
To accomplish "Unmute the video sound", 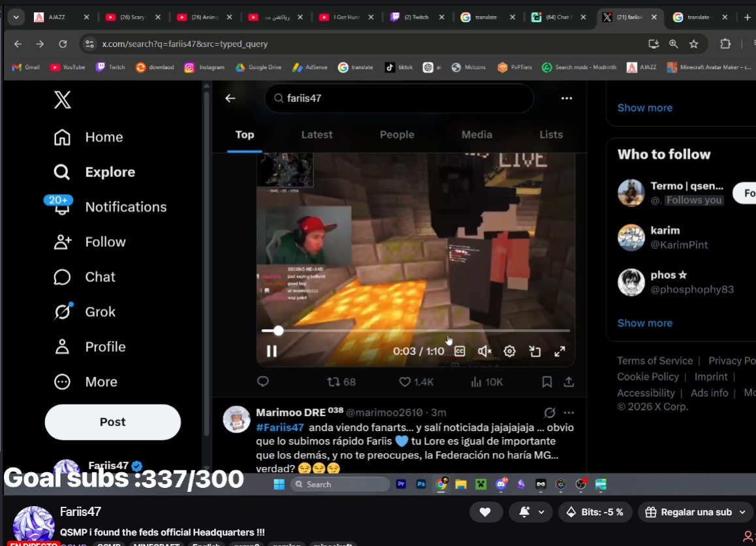I will coord(484,351).
